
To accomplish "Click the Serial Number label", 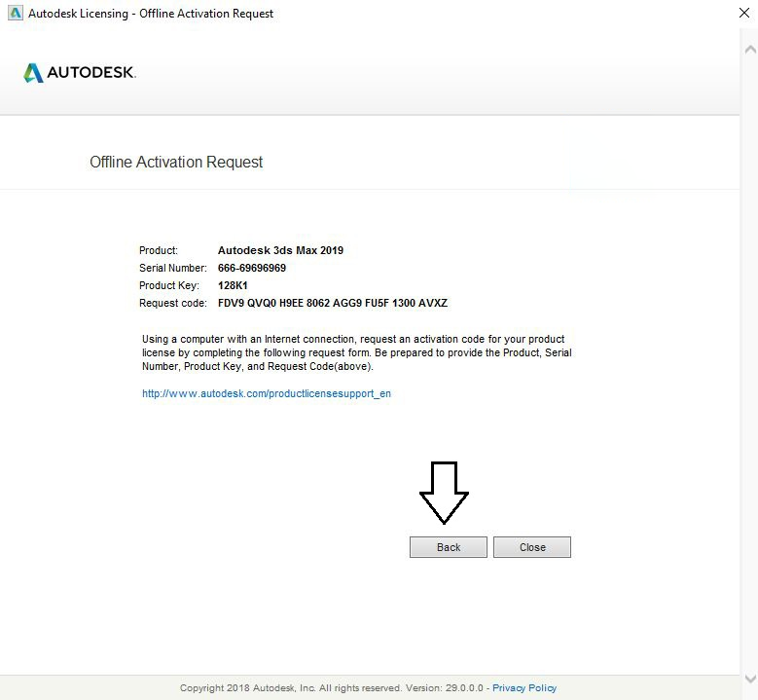I will [173, 268].
